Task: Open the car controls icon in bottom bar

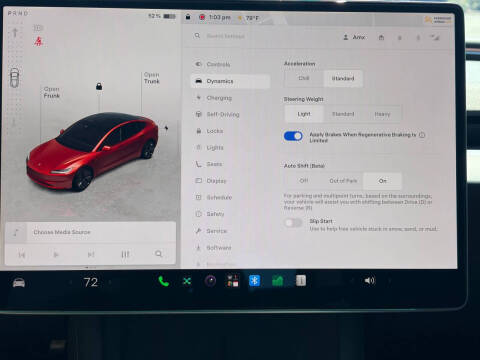Action: [x=19, y=283]
